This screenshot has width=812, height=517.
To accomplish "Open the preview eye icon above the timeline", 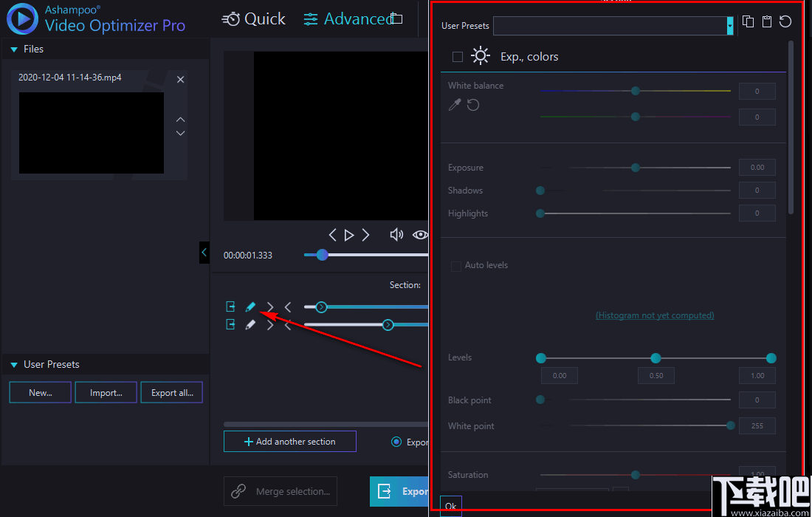I will [x=419, y=234].
